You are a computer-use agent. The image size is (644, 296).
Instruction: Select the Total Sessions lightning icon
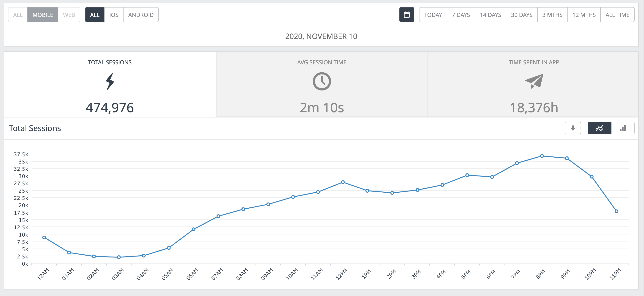tap(109, 81)
